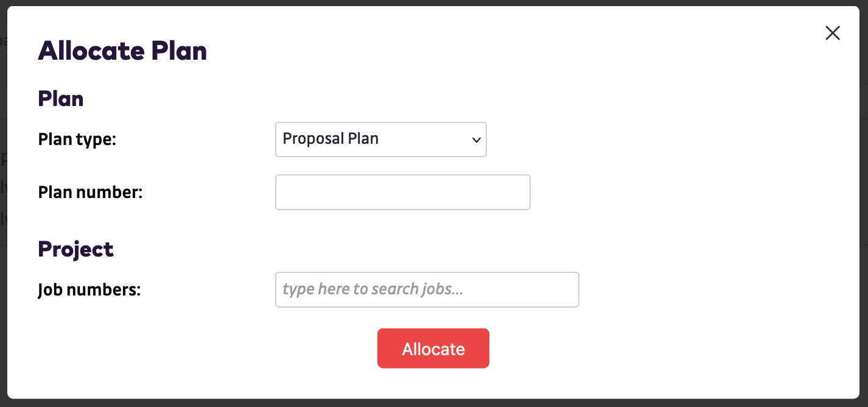Click the 'Job numbers:' label

[89, 289]
